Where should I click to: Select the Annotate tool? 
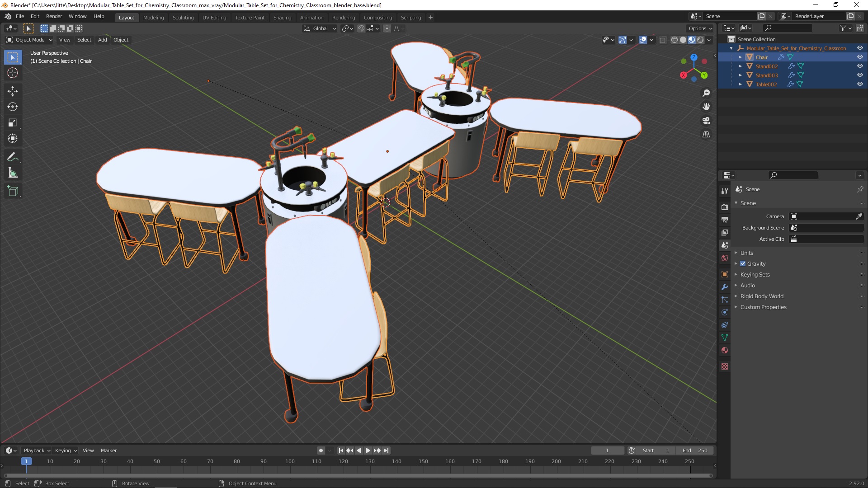coord(13,157)
